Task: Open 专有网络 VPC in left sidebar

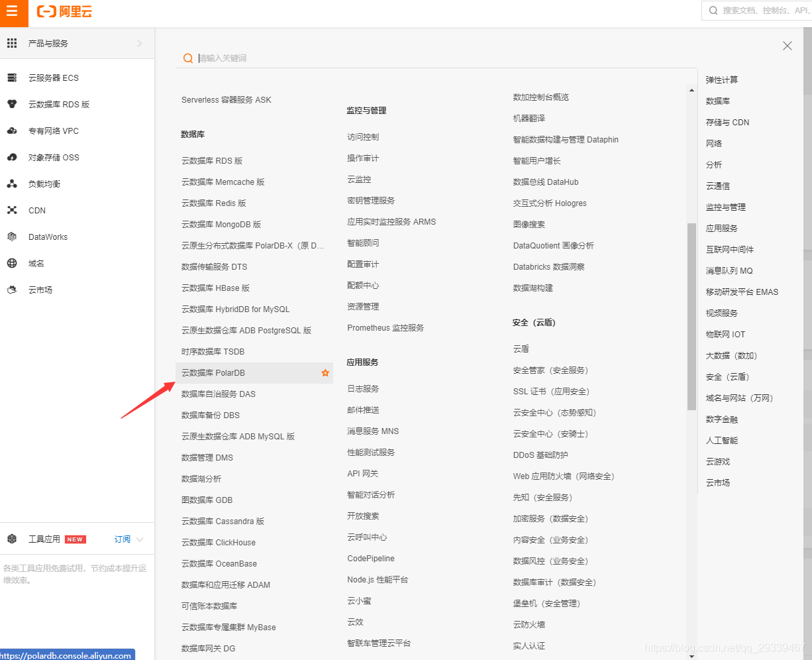Action: pyautogui.click(x=54, y=131)
